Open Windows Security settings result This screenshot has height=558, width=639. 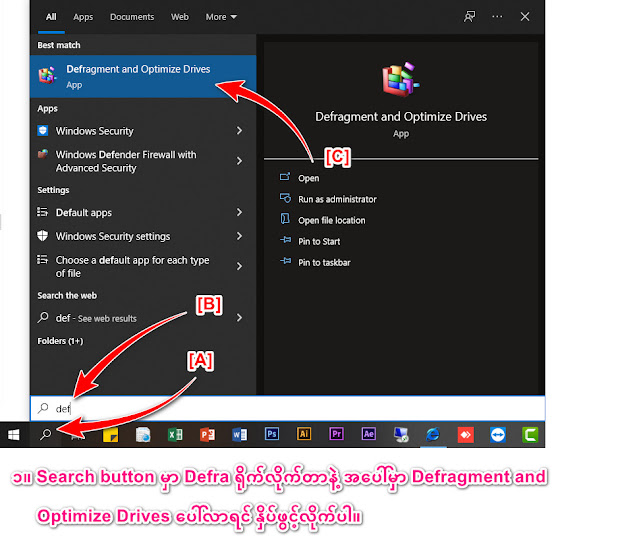(143, 236)
